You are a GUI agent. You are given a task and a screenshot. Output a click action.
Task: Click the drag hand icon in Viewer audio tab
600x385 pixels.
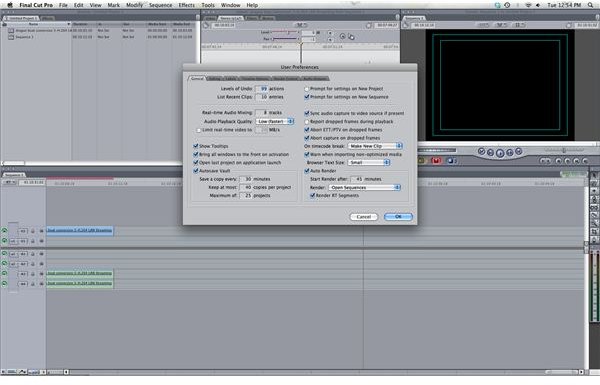click(351, 37)
